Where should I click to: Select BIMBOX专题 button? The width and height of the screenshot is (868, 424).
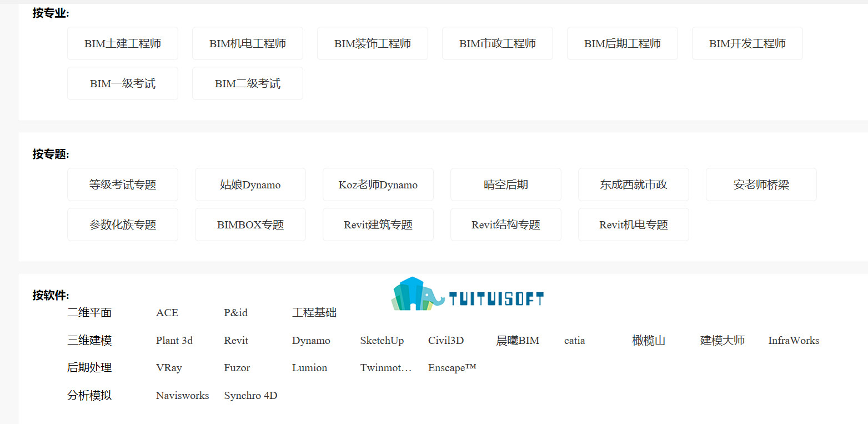(x=250, y=225)
